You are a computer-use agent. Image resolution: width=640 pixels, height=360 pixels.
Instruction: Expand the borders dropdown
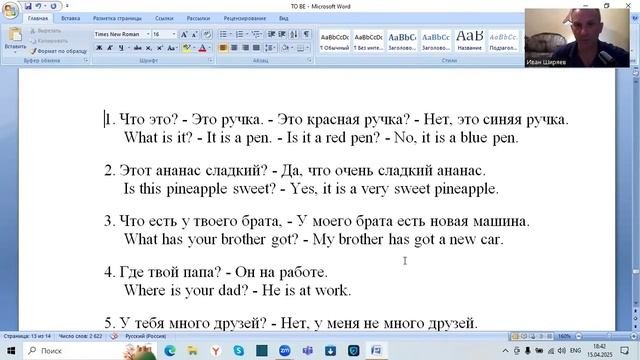coord(308,48)
